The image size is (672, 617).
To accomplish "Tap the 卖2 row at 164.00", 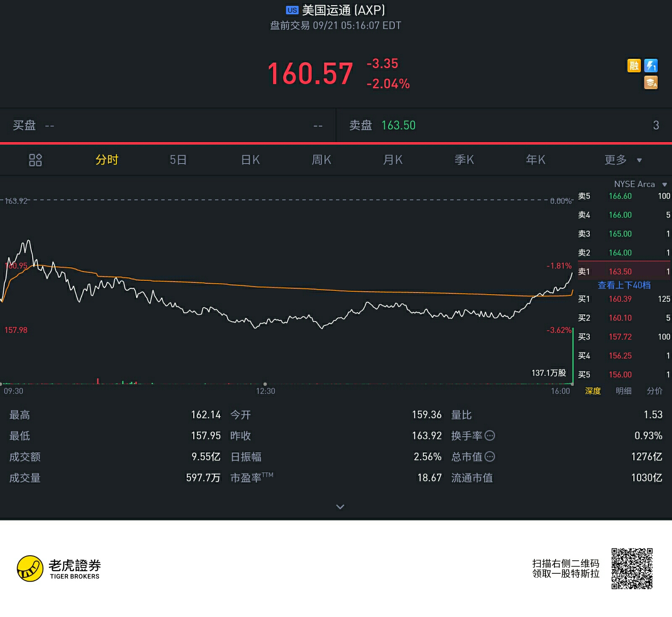I will (624, 253).
